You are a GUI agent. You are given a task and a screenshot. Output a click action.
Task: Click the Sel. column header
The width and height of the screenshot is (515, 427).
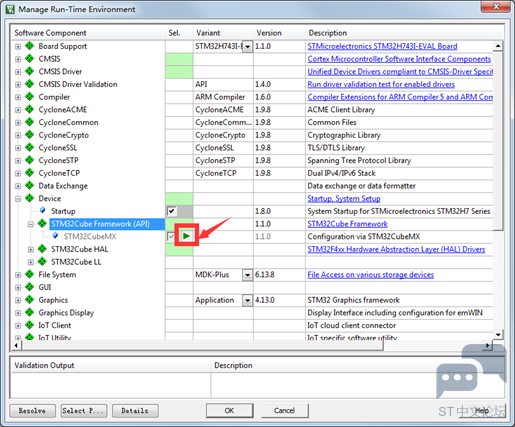tap(179, 33)
